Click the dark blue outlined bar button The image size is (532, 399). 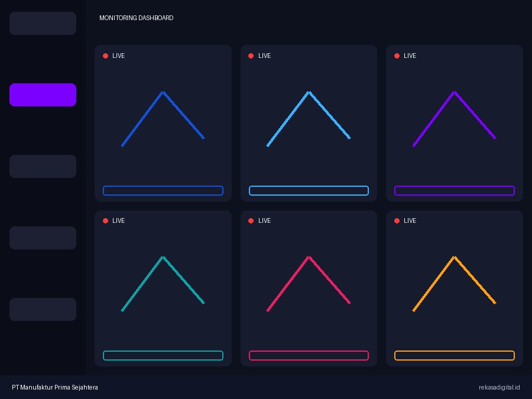coord(163,191)
